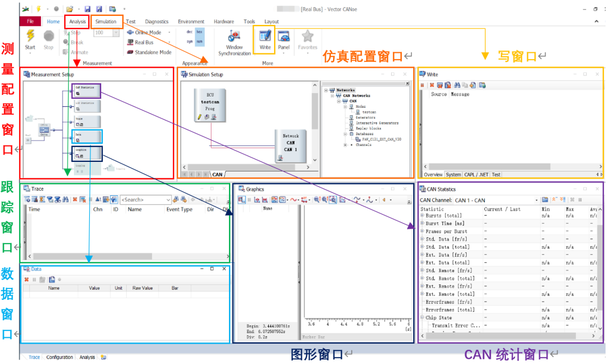The image size is (614, 364).
Task: Toggle dec number display
Action: pos(189,32)
